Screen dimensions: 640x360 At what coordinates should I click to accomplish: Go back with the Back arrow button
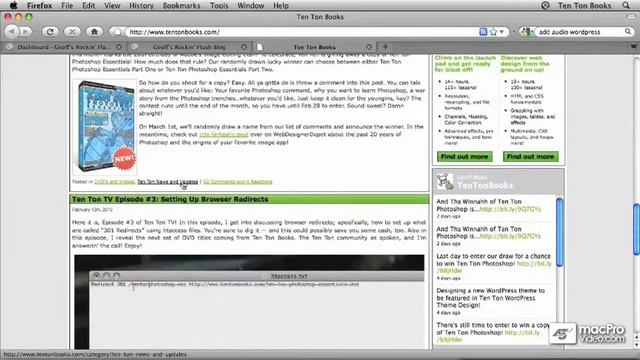(x=12, y=31)
